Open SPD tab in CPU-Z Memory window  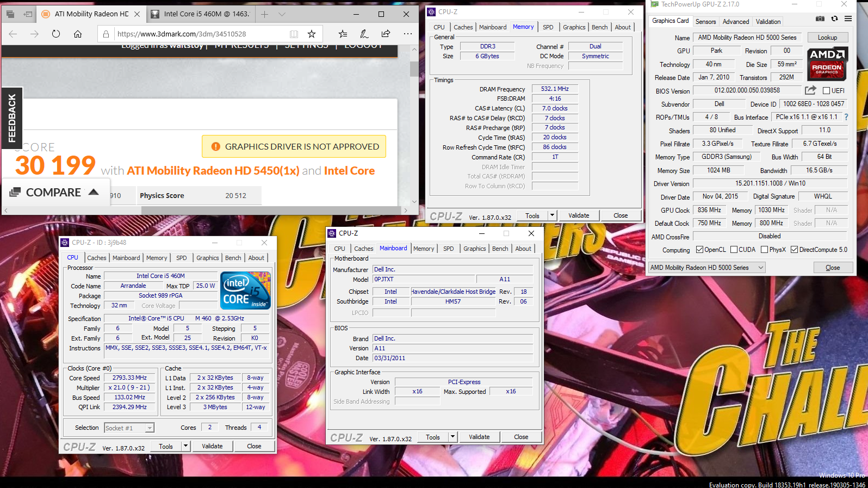pyautogui.click(x=548, y=27)
